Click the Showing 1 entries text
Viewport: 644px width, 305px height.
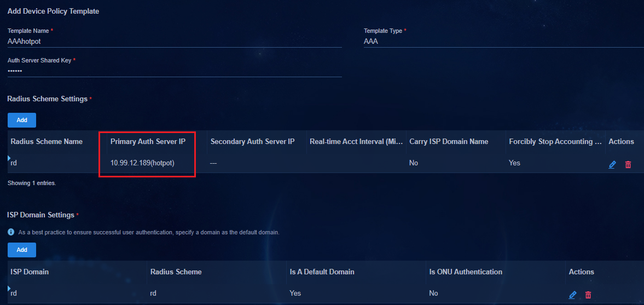point(32,183)
